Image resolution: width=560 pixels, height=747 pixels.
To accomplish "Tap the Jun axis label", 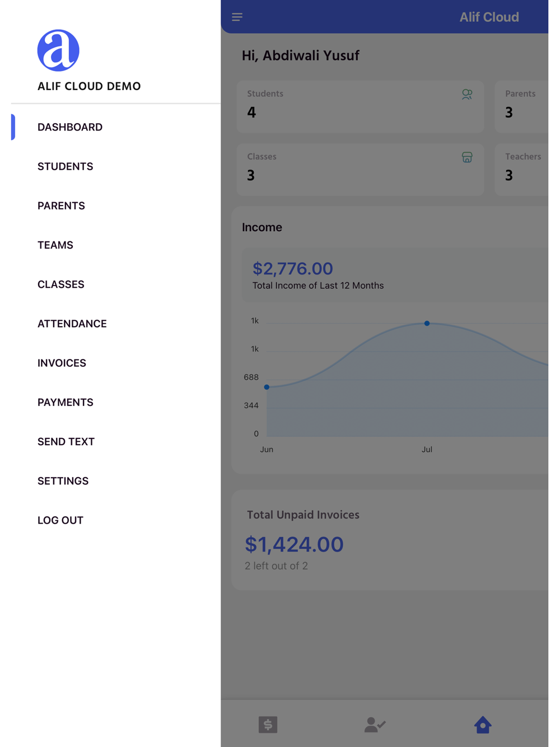I will pos(267,449).
